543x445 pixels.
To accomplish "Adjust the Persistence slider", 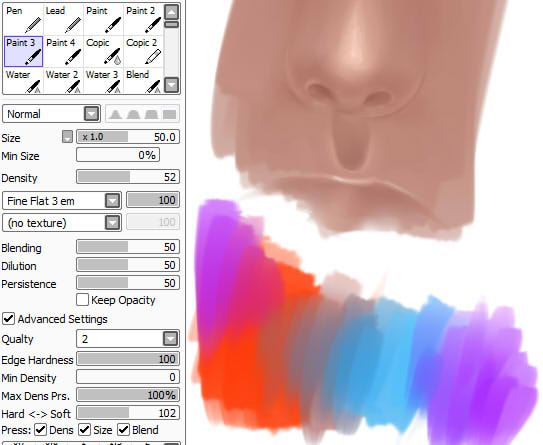I will tap(128, 283).
